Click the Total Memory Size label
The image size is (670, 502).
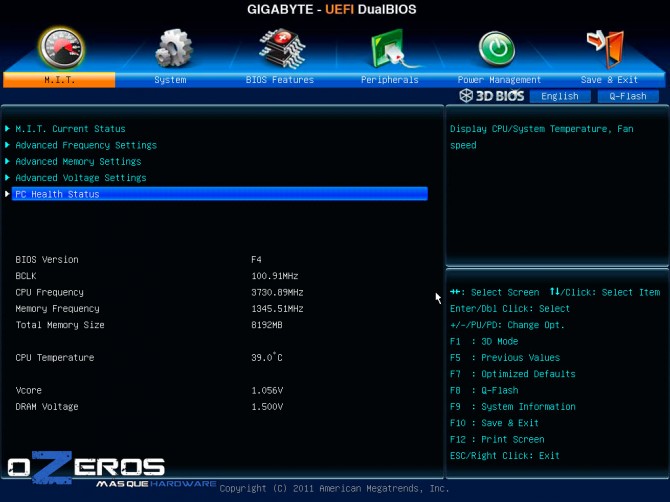click(x=60, y=325)
